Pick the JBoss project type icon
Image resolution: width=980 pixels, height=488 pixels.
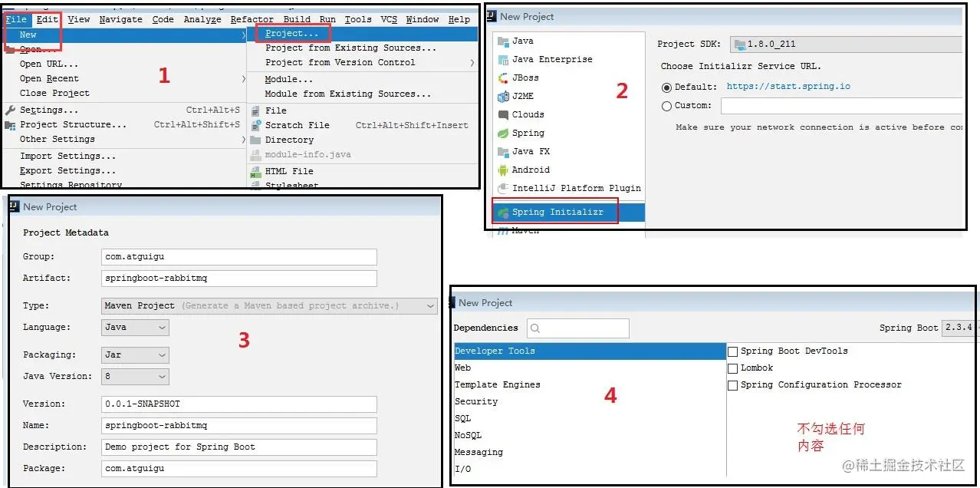pyautogui.click(x=503, y=77)
